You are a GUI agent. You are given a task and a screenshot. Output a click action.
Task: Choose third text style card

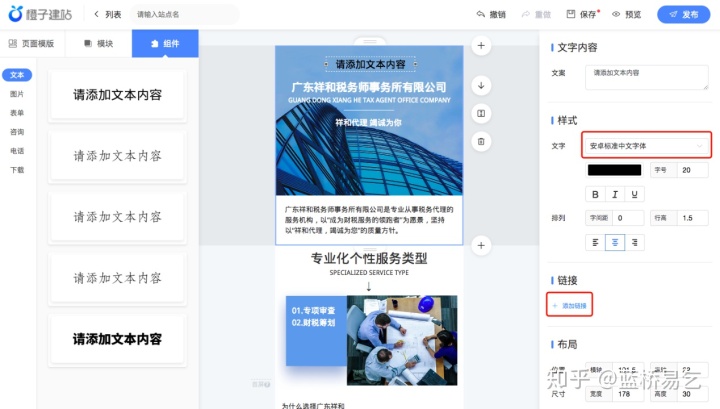(117, 217)
